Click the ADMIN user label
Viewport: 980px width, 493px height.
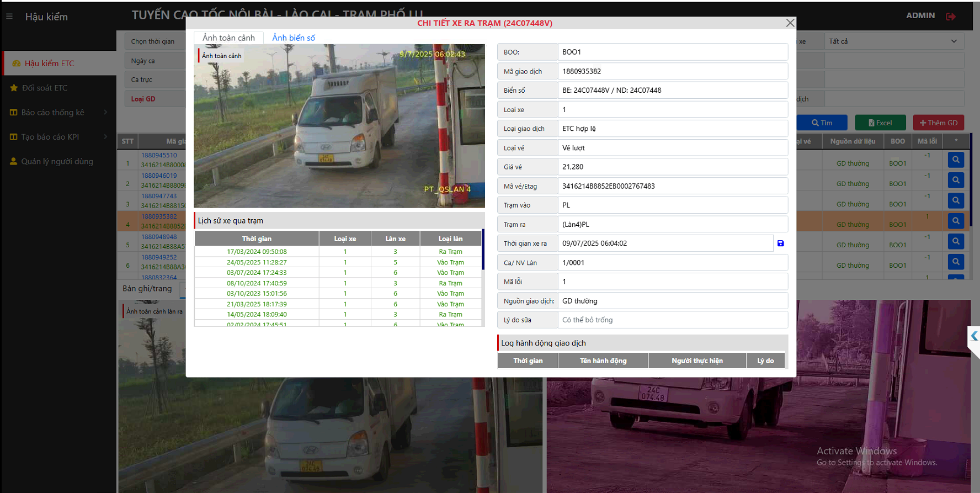tap(920, 15)
